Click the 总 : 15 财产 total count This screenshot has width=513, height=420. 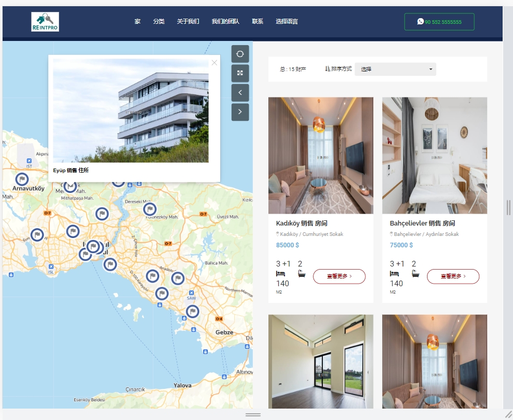[293, 69]
